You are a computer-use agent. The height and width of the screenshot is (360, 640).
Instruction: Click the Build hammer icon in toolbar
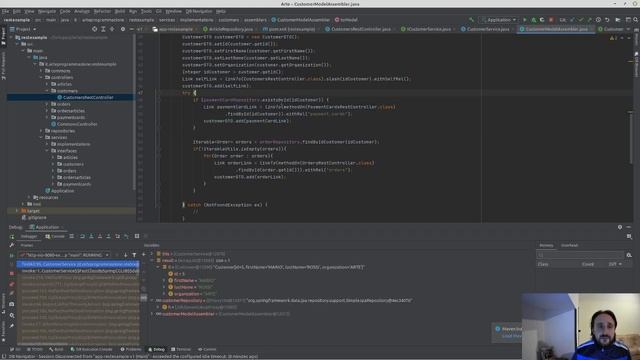(x=471, y=20)
